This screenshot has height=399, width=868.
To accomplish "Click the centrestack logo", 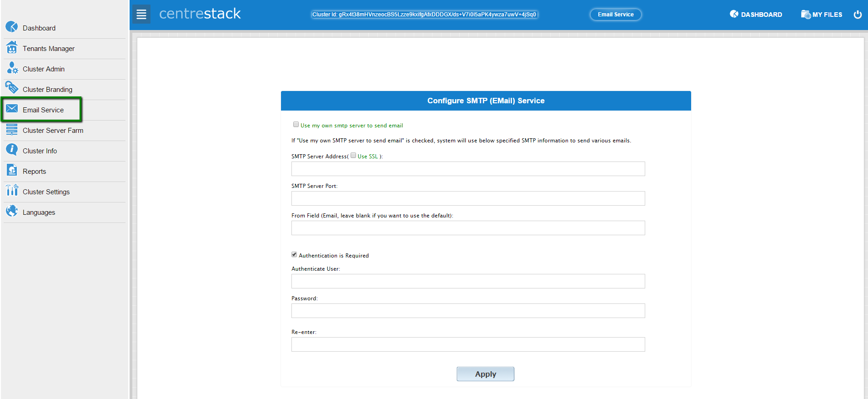I will pos(200,14).
